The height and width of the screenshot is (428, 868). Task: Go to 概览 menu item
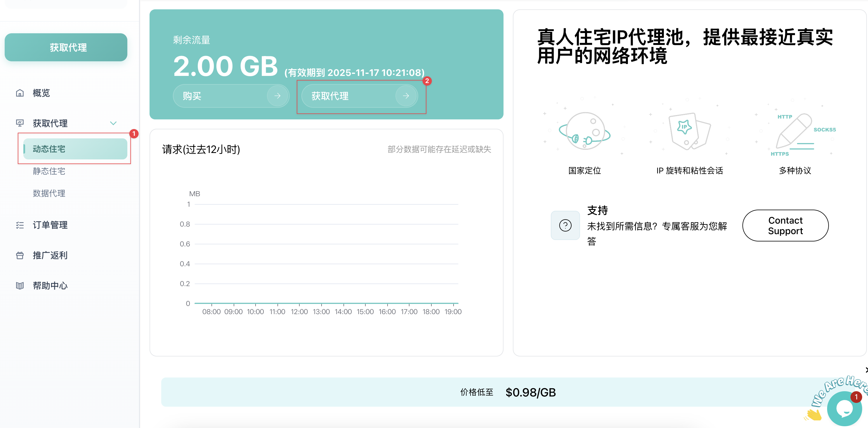[x=41, y=93]
